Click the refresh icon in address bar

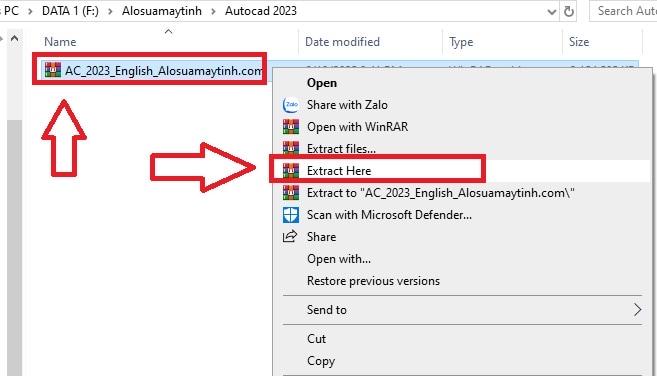[x=569, y=11]
